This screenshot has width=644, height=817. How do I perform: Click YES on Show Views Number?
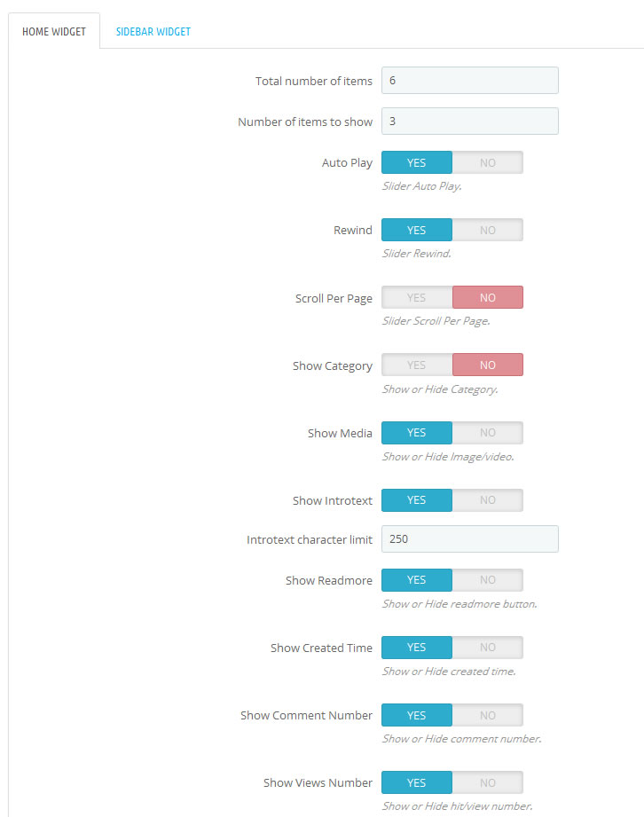tap(416, 782)
